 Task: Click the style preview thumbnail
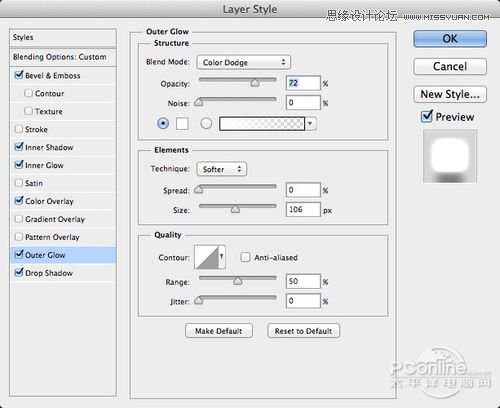(x=450, y=157)
